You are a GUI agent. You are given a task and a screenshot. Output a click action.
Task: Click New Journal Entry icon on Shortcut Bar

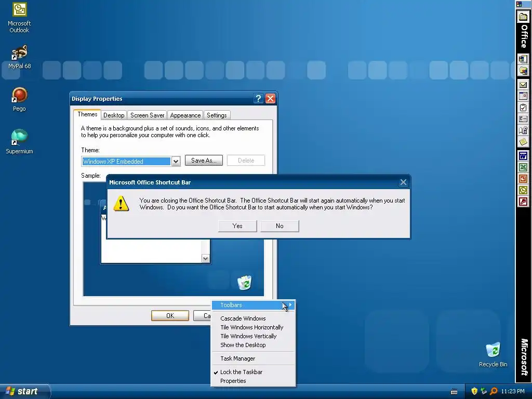click(x=523, y=130)
